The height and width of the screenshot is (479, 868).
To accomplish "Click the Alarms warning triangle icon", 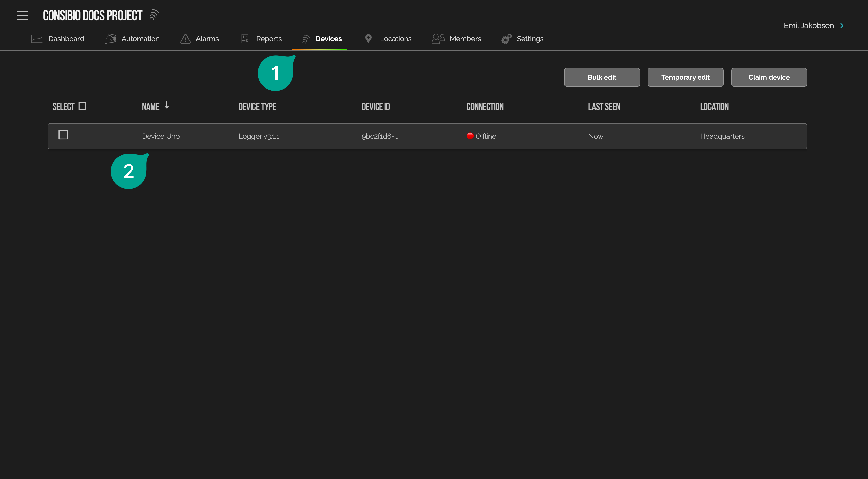I will tap(185, 39).
